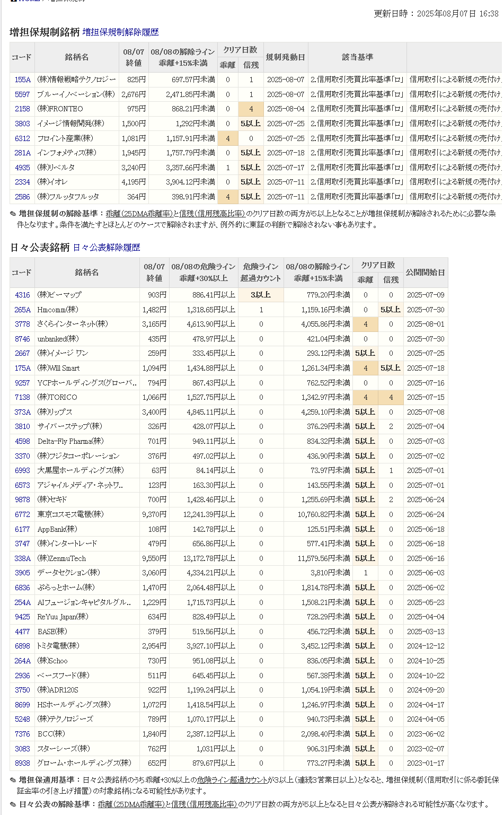The height and width of the screenshot is (815, 504).
Task: Click the 東京コスモス電機(株) company name
Action: pos(70,514)
